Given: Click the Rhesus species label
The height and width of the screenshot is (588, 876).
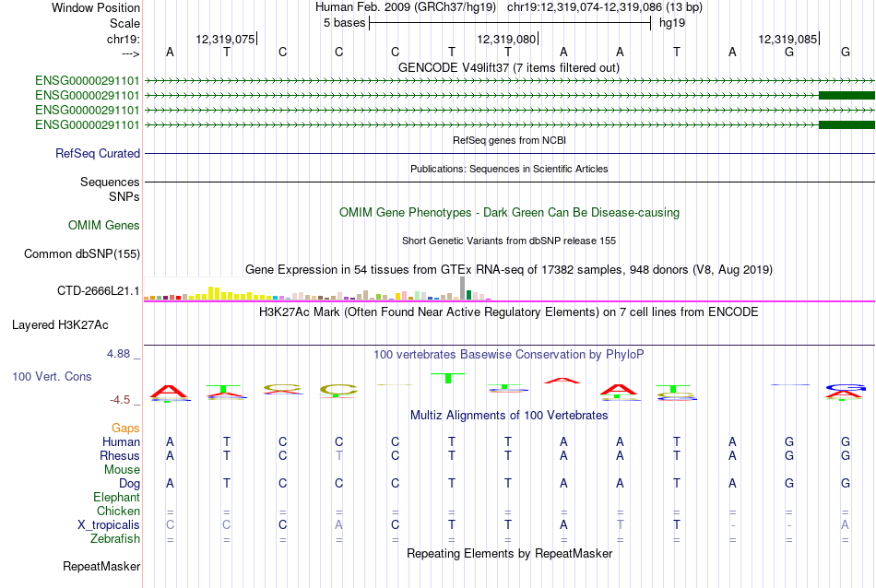Looking at the screenshot, I should click(x=120, y=455).
